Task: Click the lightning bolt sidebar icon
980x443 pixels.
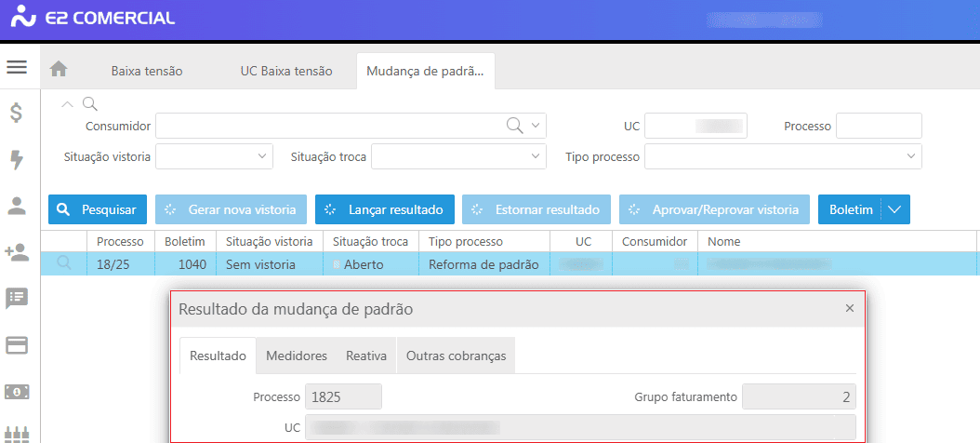Action: pyautogui.click(x=17, y=160)
